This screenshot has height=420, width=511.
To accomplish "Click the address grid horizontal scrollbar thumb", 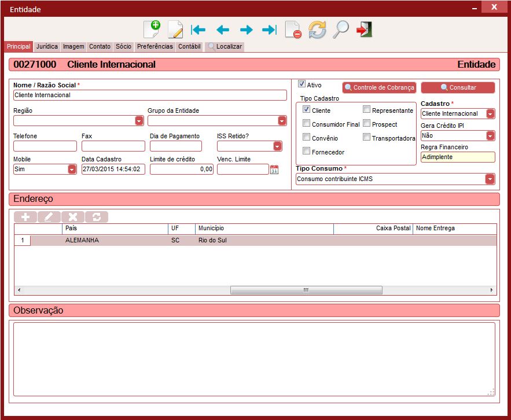I will tap(306, 290).
